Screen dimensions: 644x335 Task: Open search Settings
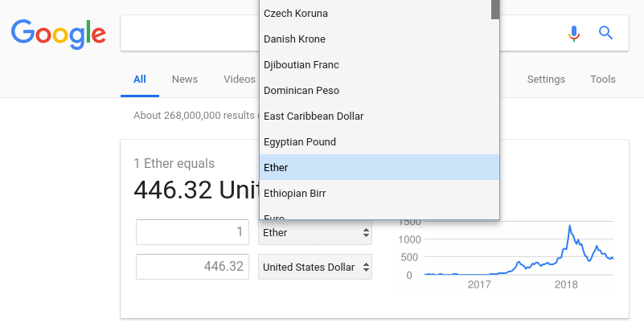(x=546, y=80)
